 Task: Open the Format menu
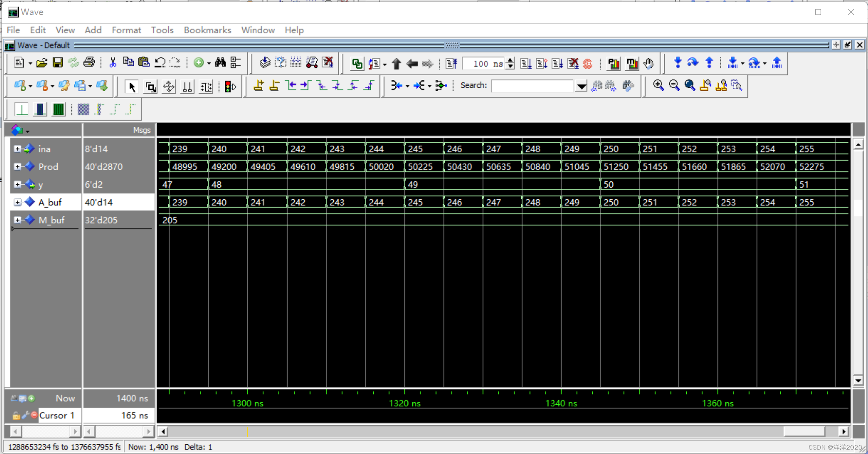coord(126,30)
